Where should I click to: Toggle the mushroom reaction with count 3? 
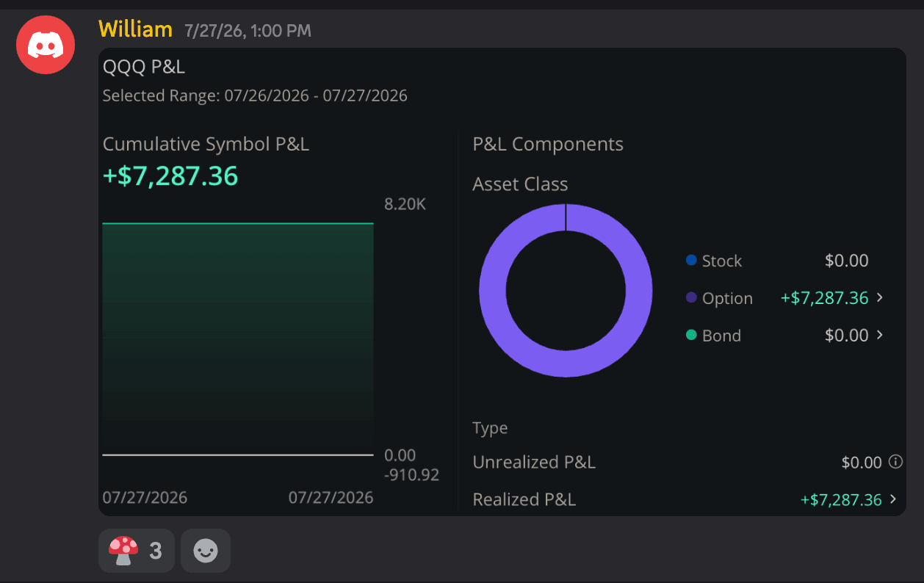136,550
